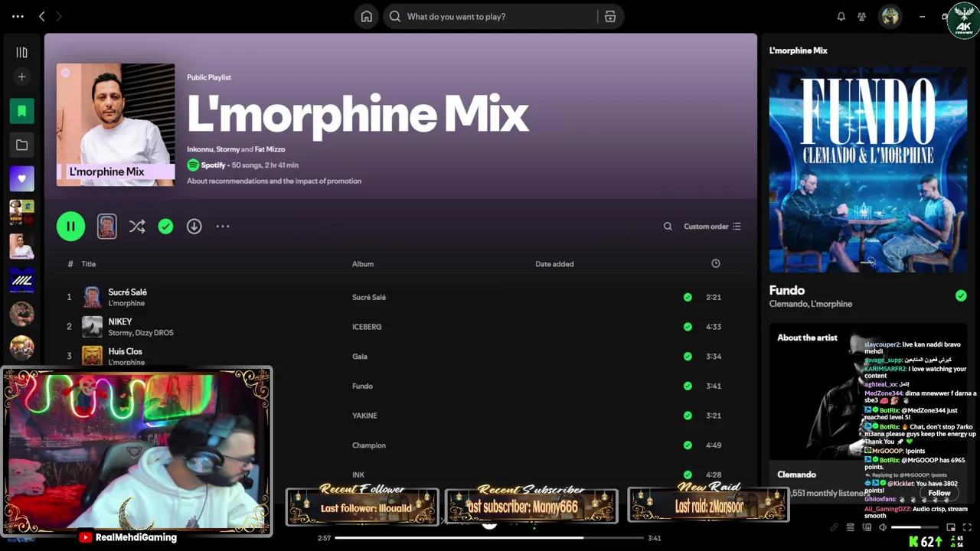Viewport: 980px width, 551px height.
Task: Toggle playlist saved-to-library checkmark
Action: coord(165,227)
